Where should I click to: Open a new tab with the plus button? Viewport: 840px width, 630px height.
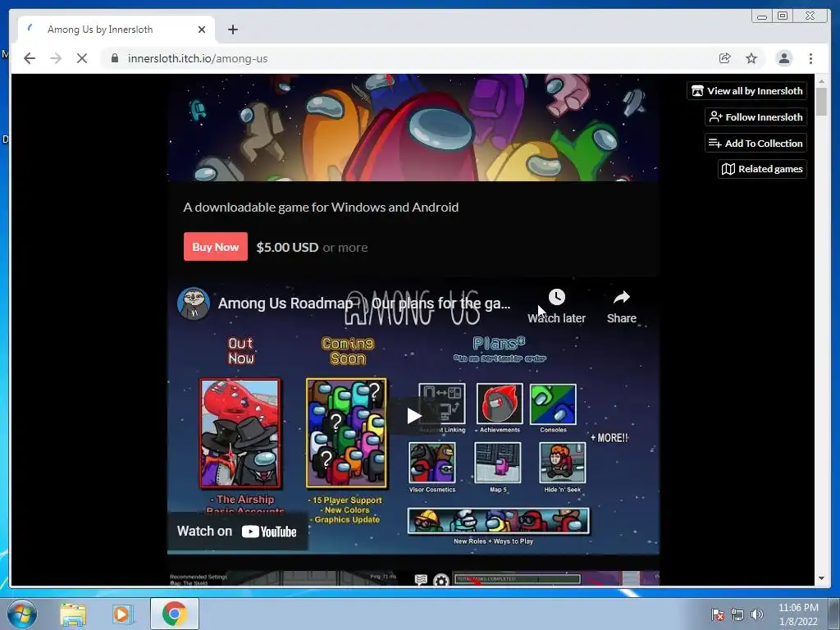tap(232, 30)
